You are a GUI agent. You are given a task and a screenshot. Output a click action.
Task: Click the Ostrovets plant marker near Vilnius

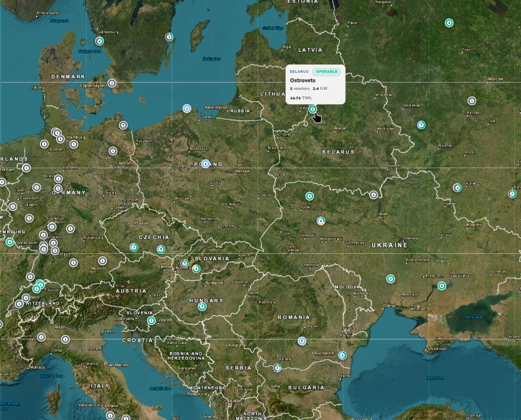312,109
